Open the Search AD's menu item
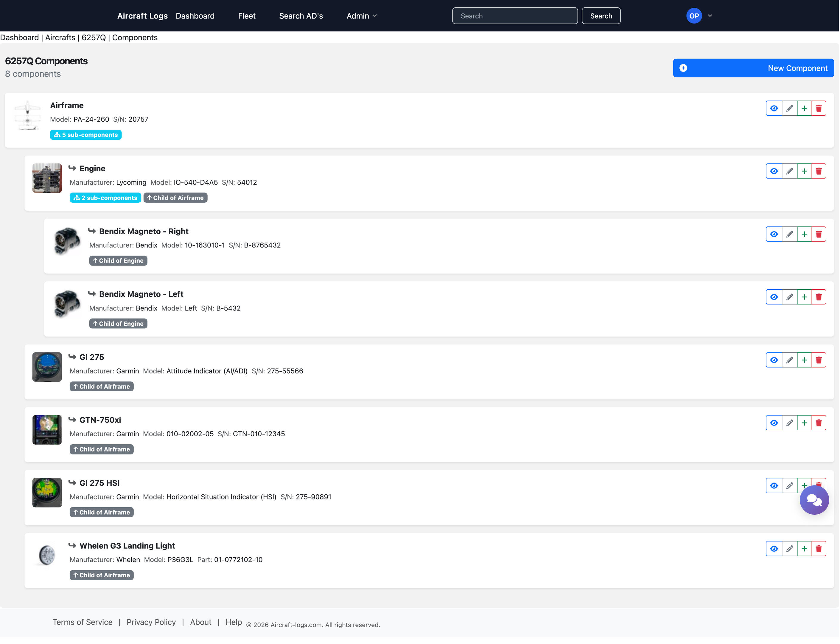Screen dimensions: 840x644 click(301, 16)
